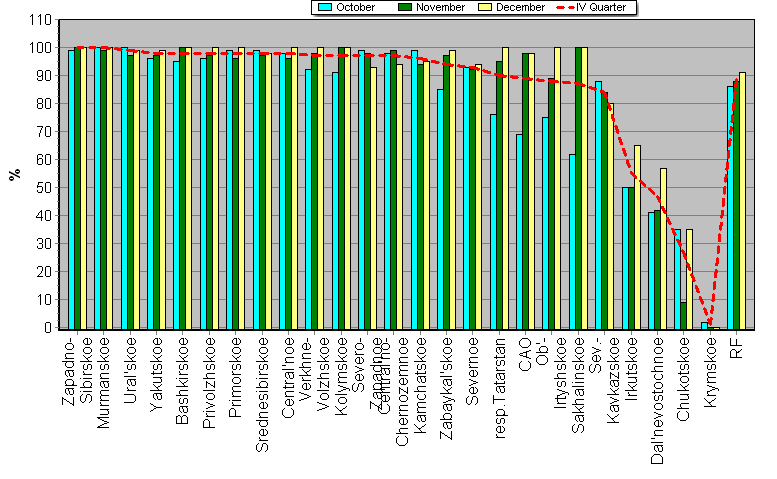Click the Ob'-Irtyshskoe axis label
The height and width of the screenshot is (479, 777).
click(x=552, y=373)
